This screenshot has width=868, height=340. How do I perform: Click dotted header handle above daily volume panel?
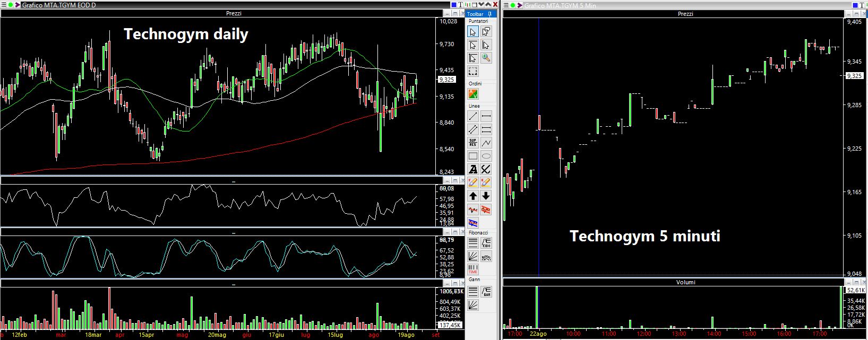pos(234,284)
